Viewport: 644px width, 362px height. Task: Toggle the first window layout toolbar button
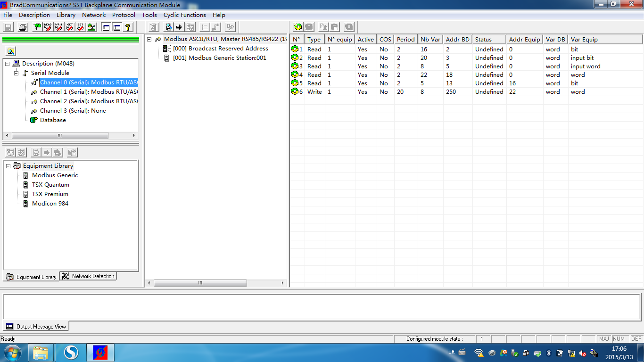(x=106, y=27)
